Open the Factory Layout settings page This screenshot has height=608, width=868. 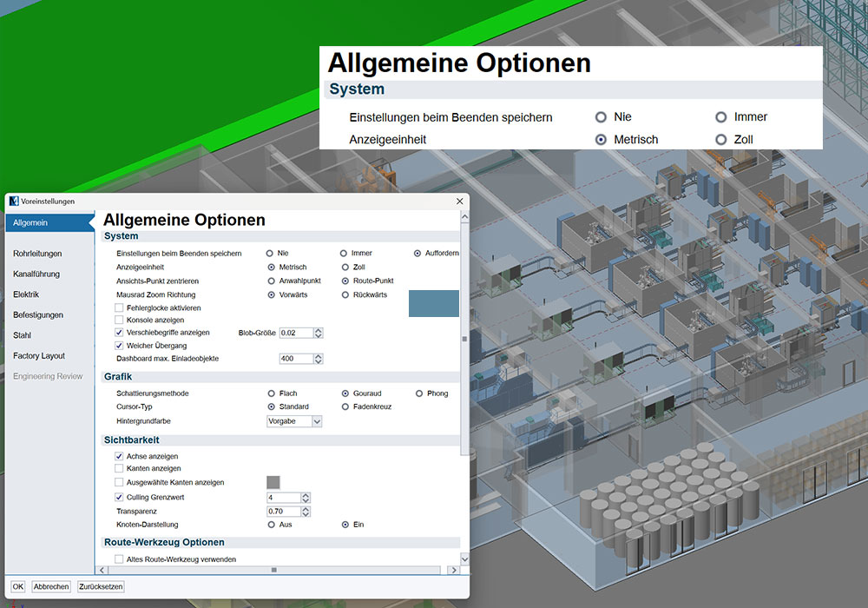[39, 355]
